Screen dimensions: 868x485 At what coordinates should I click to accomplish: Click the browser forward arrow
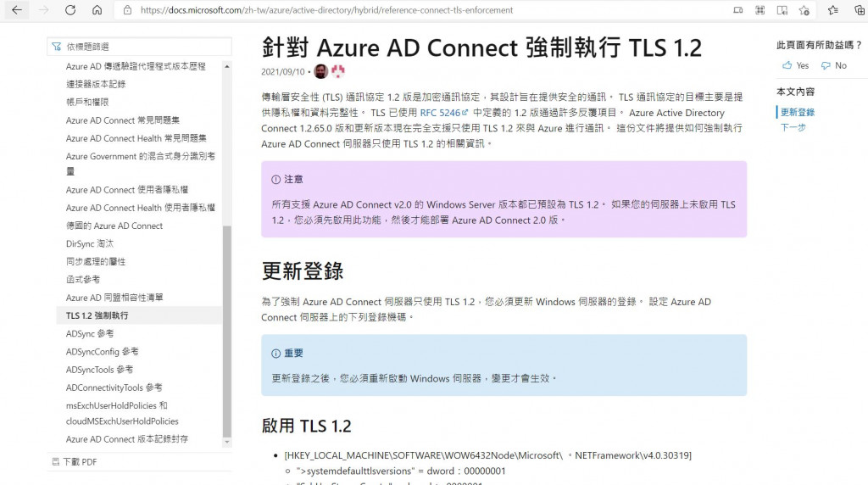click(x=44, y=10)
